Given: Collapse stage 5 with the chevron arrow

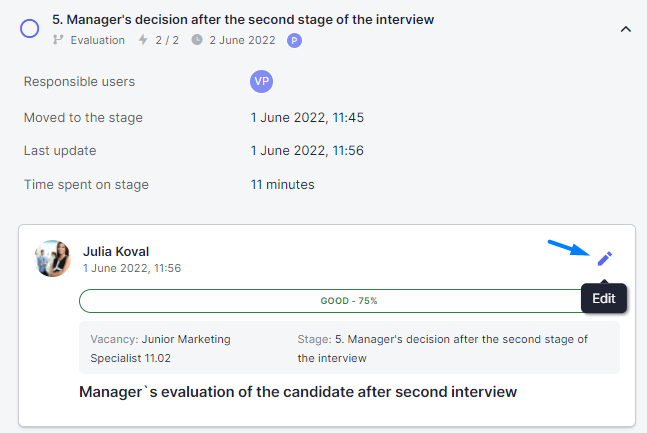Looking at the screenshot, I should click(x=626, y=29).
